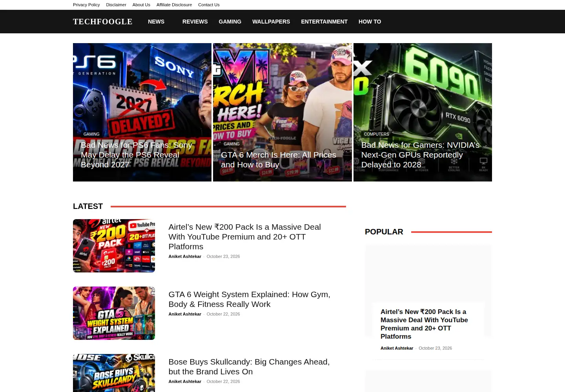
Task: Open the Airtel ₹200 Pack thumbnail
Action: (x=114, y=246)
